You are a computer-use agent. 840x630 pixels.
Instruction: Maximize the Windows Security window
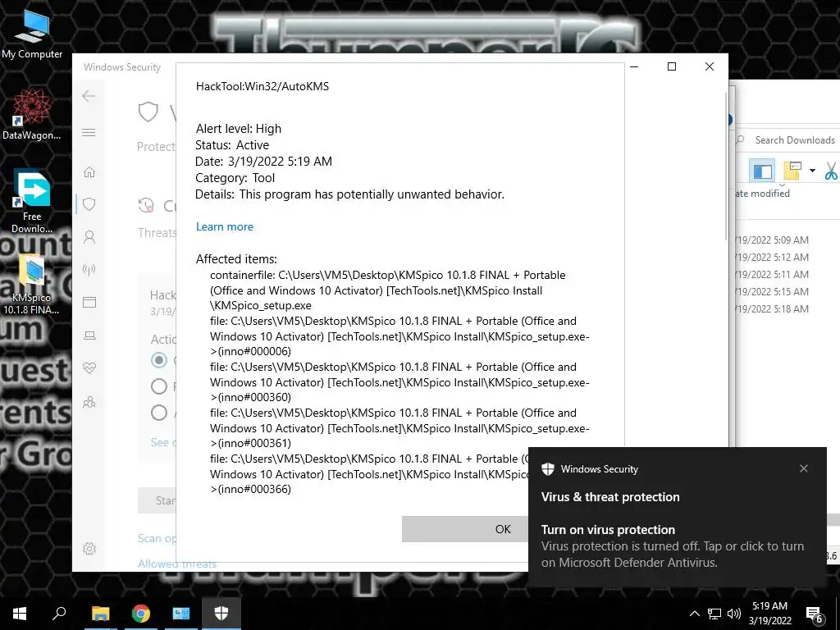(x=672, y=66)
